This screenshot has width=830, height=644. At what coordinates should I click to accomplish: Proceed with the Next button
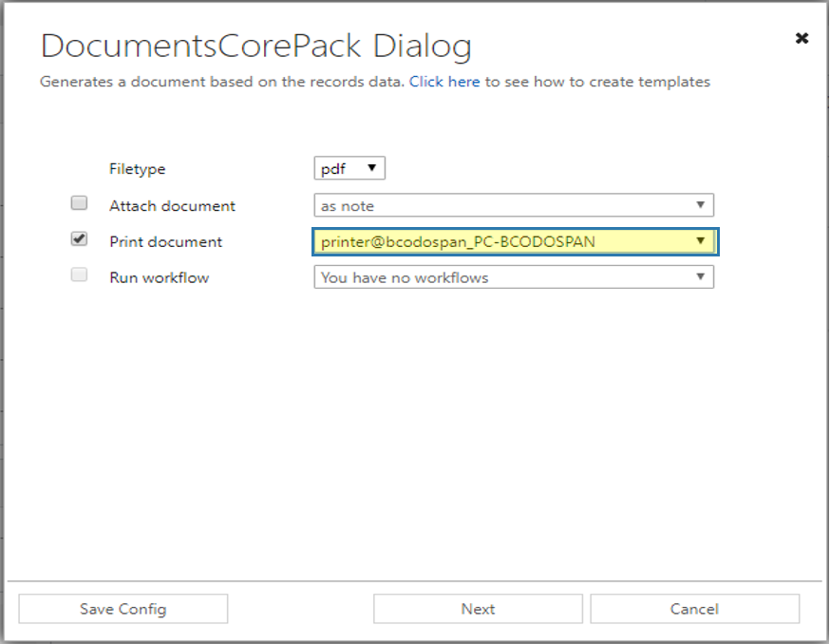tap(478, 609)
